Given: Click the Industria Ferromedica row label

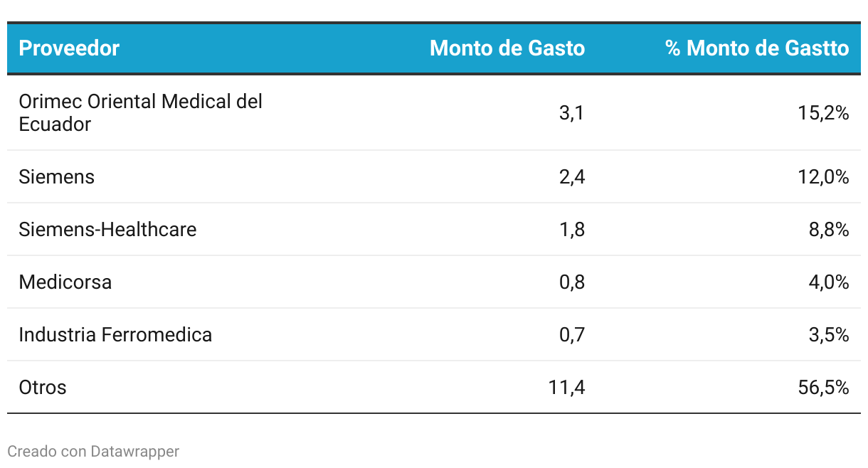Looking at the screenshot, I should [115, 334].
